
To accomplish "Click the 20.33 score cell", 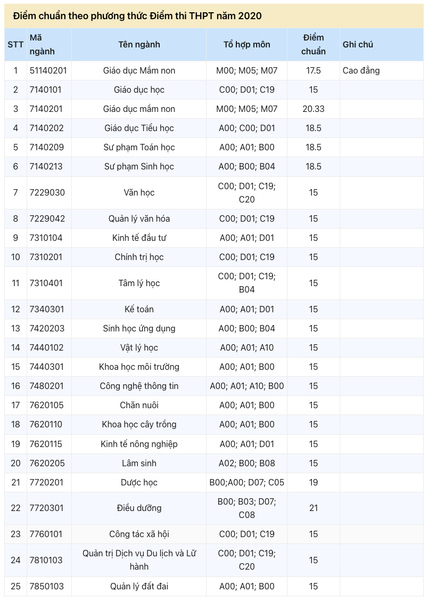I will tap(313, 109).
